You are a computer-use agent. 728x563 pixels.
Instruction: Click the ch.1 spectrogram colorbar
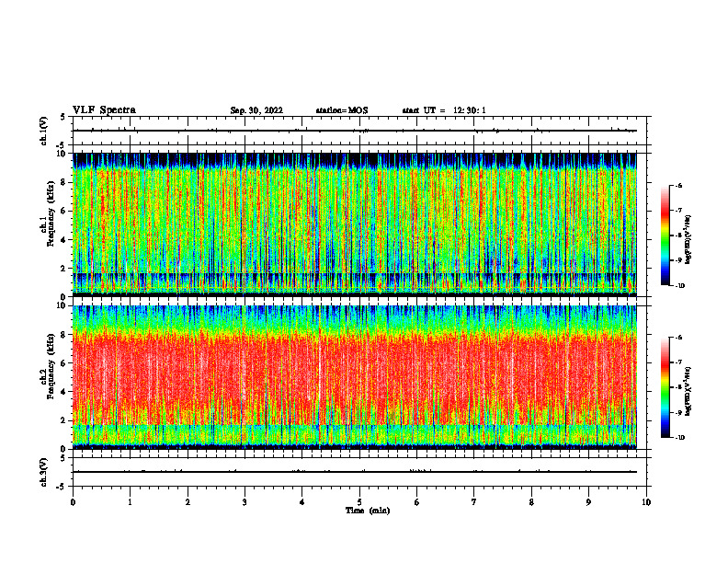665,236
